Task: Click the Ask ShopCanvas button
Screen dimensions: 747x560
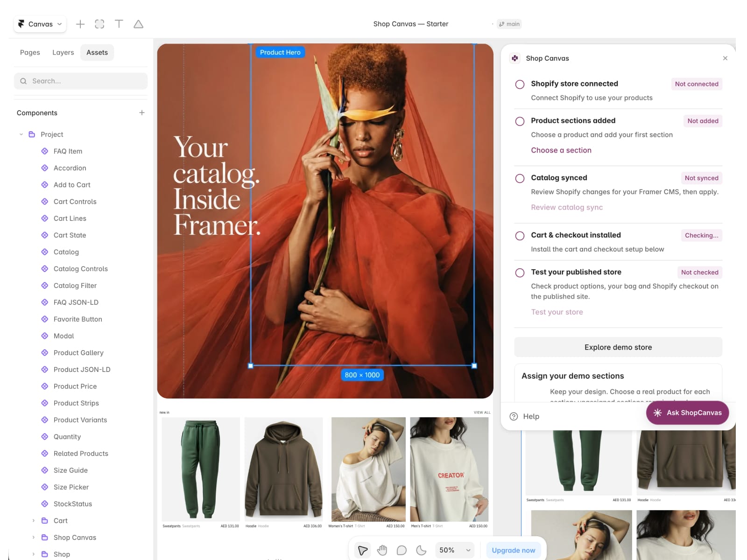Action: point(687,413)
